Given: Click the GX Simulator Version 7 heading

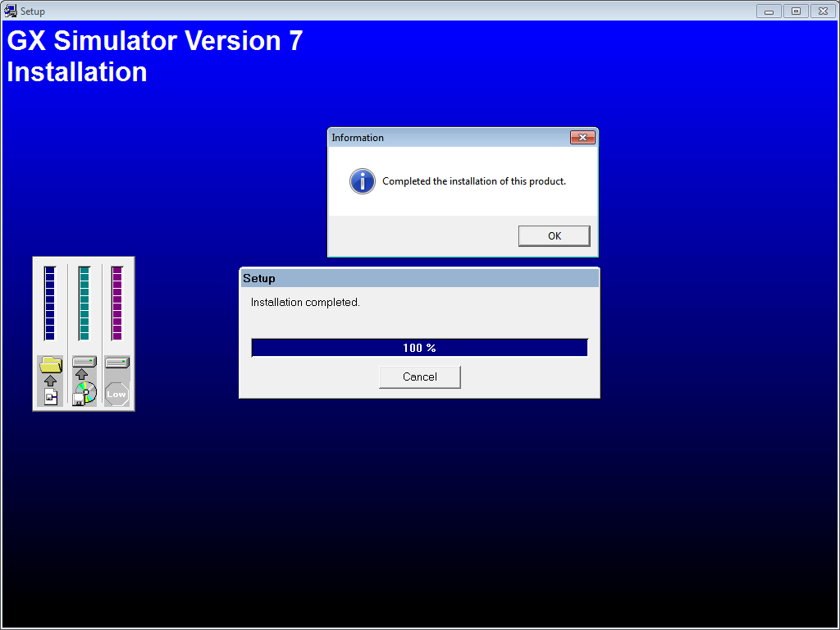Looking at the screenshot, I should (154, 41).
